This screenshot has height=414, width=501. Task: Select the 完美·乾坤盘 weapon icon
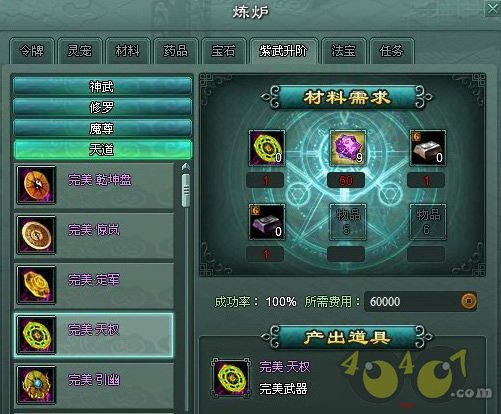(36, 185)
